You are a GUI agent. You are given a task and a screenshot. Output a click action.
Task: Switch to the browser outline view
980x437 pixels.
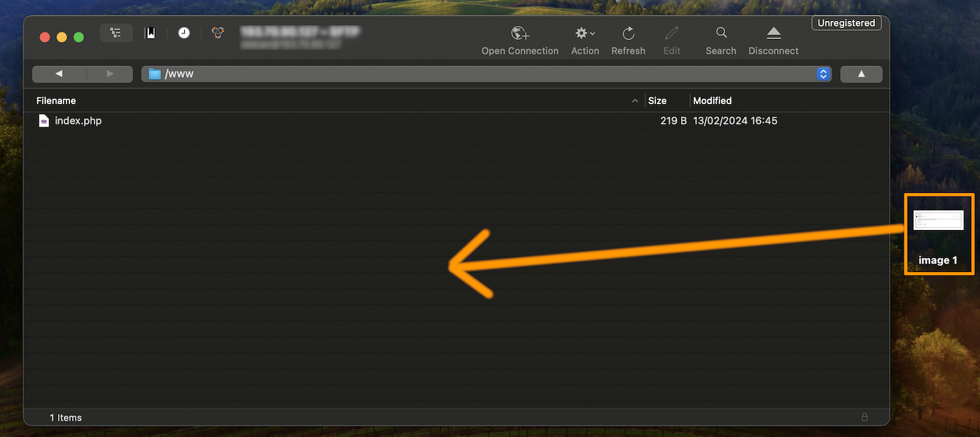click(x=115, y=33)
